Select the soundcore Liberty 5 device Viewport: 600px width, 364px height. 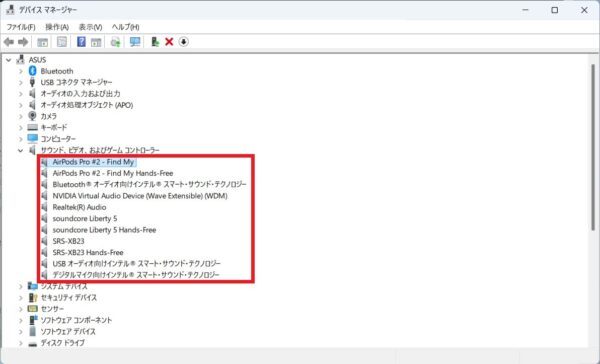coord(85,219)
